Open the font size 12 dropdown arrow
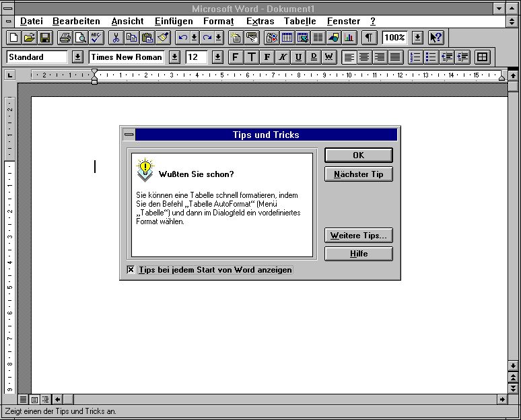 pos(217,57)
